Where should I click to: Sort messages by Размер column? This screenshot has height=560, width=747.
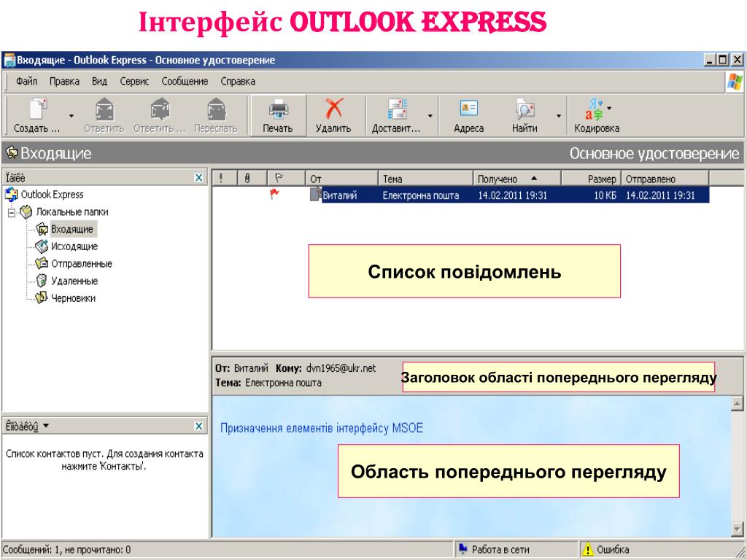click(591, 179)
